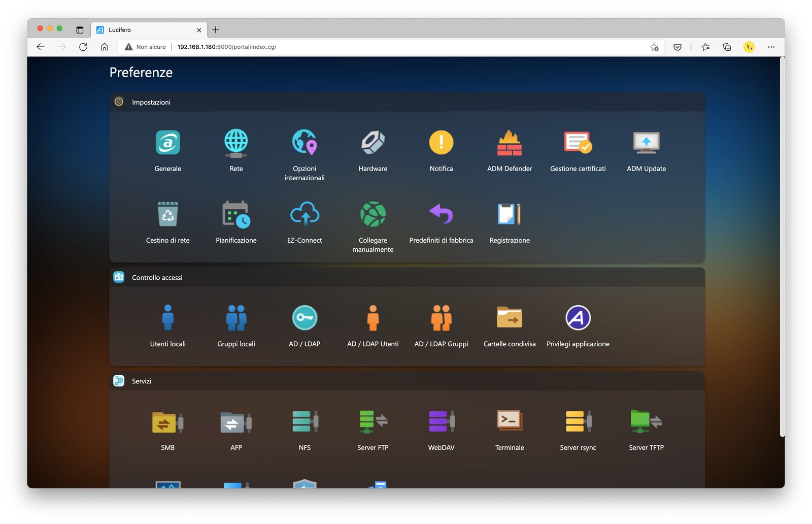Click the Non sicuro security indicator
This screenshot has height=524, width=812.
145,47
